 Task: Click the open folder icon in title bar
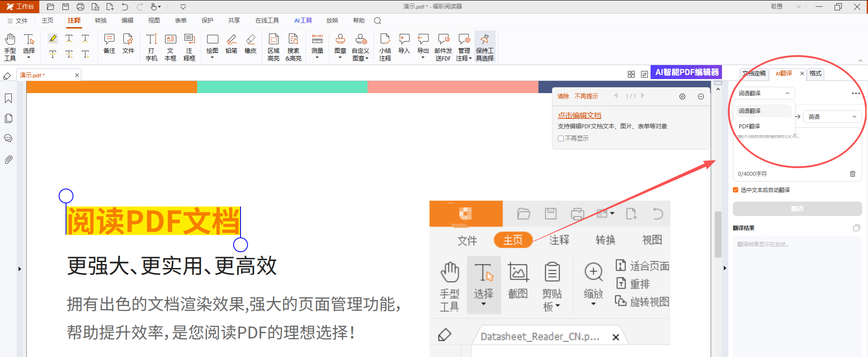click(x=51, y=7)
